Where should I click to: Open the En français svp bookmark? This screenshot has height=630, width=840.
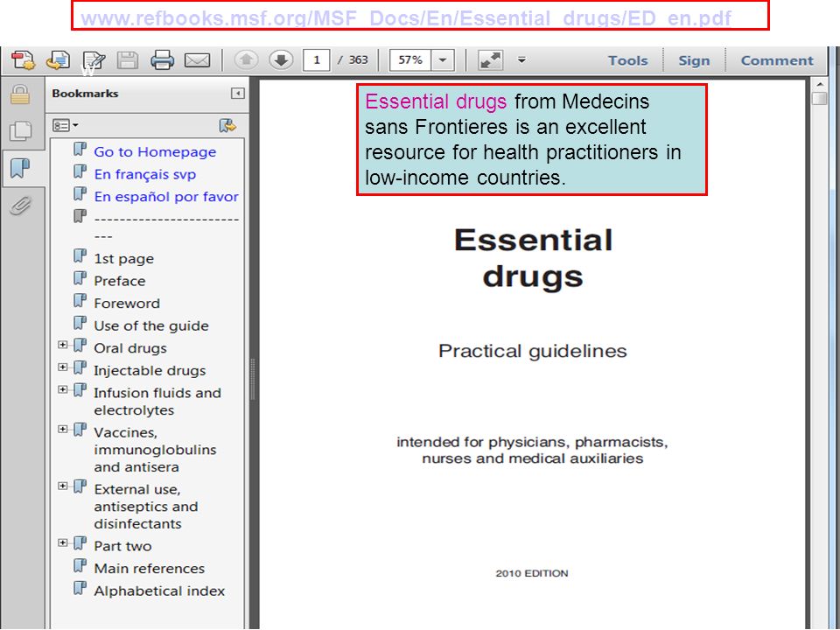click(x=145, y=174)
